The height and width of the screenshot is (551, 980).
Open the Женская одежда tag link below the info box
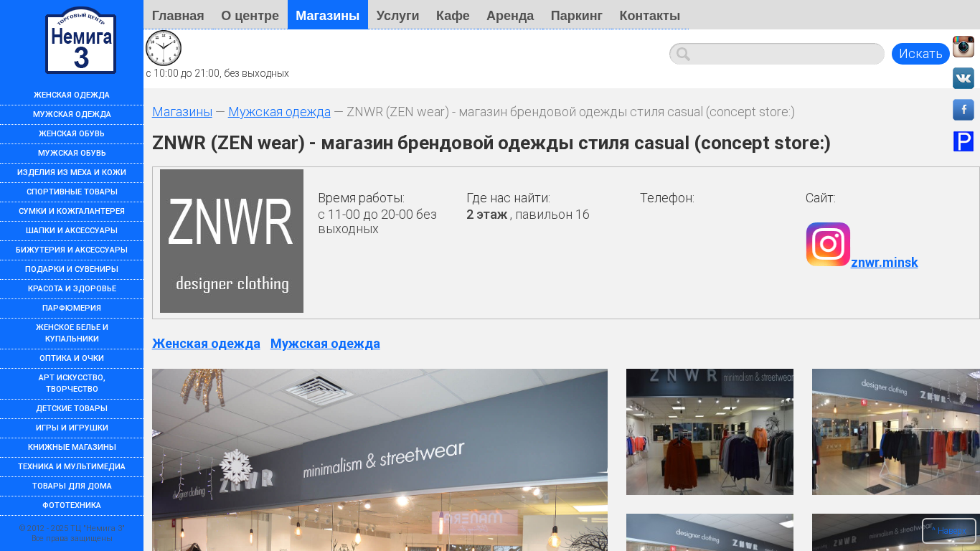pyautogui.click(x=206, y=344)
